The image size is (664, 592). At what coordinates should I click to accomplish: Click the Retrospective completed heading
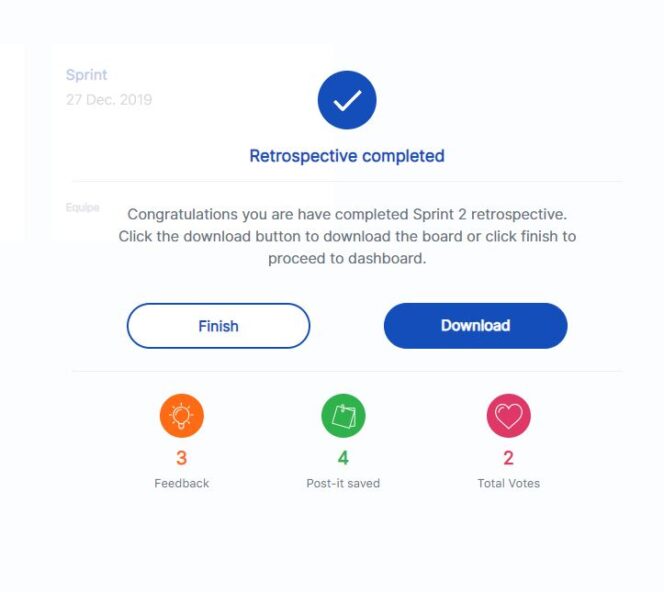(x=347, y=156)
